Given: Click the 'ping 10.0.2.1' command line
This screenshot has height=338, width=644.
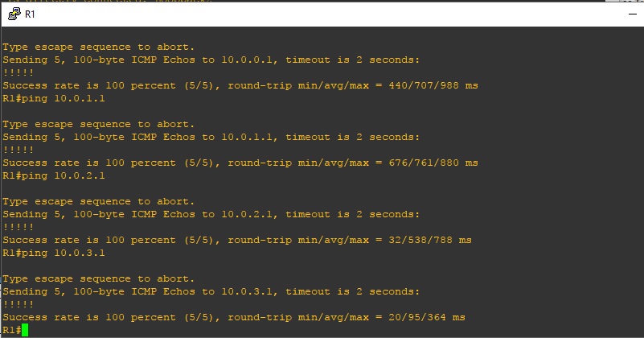Looking at the screenshot, I should tap(53, 176).
